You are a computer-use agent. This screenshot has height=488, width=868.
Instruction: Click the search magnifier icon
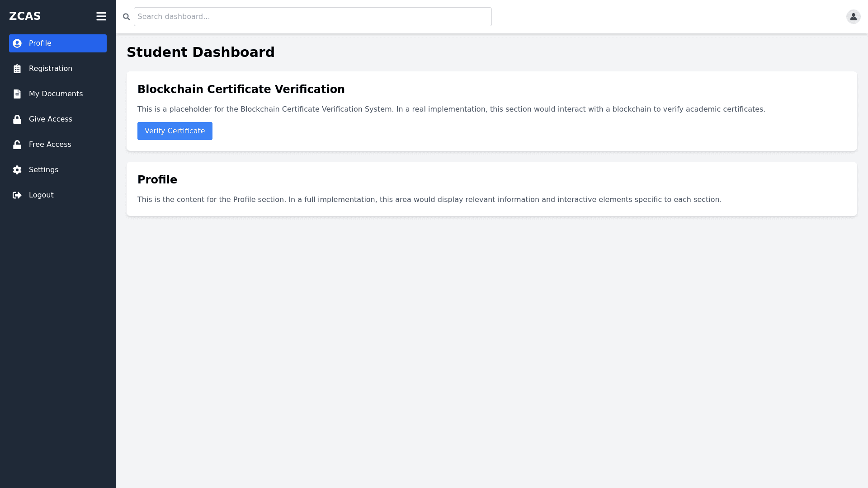127,17
